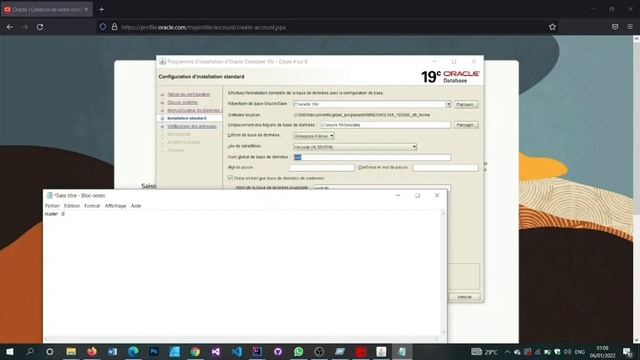The width and height of the screenshot is (640, 360).
Task: Open taskbar search
Action: [x=30, y=351]
